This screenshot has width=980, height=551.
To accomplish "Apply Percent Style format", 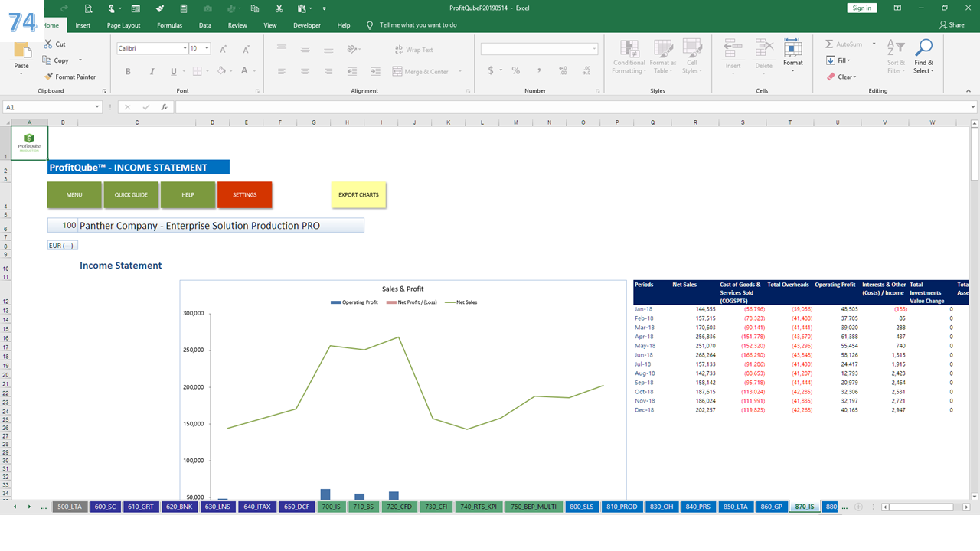I will 516,70.
